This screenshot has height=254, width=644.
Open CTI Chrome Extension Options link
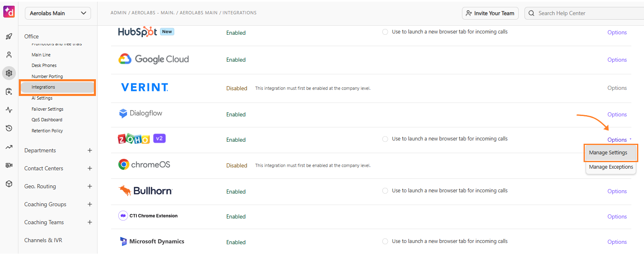tap(617, 216)
